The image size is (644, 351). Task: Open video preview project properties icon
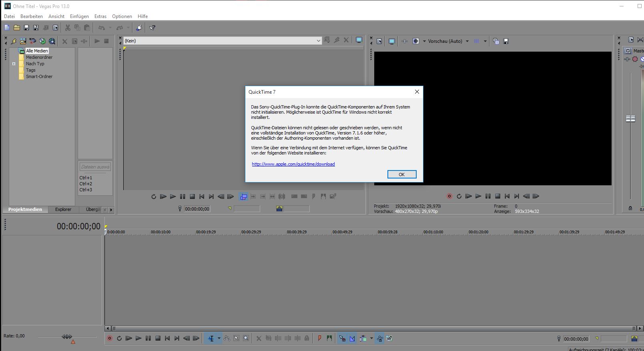click(379, 41)
